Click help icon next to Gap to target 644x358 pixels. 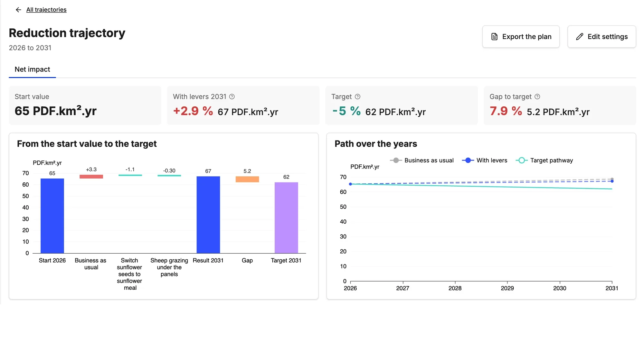pos(537,97)
